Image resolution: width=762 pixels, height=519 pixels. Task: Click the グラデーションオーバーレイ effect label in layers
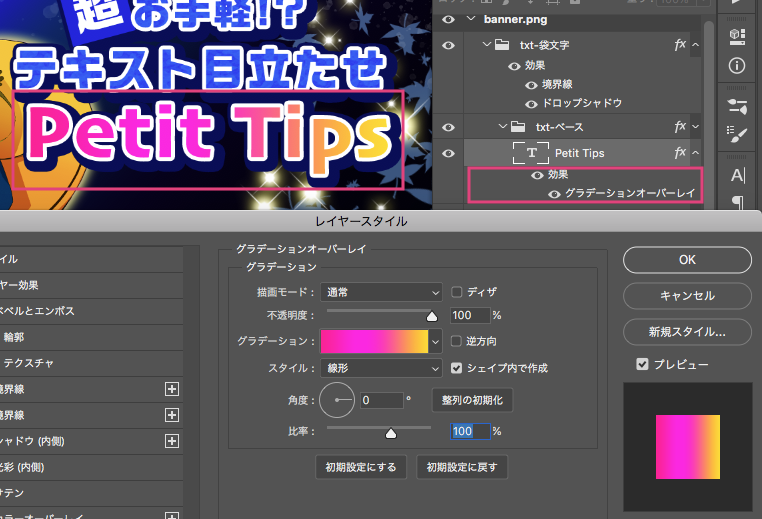coord(630,193)
